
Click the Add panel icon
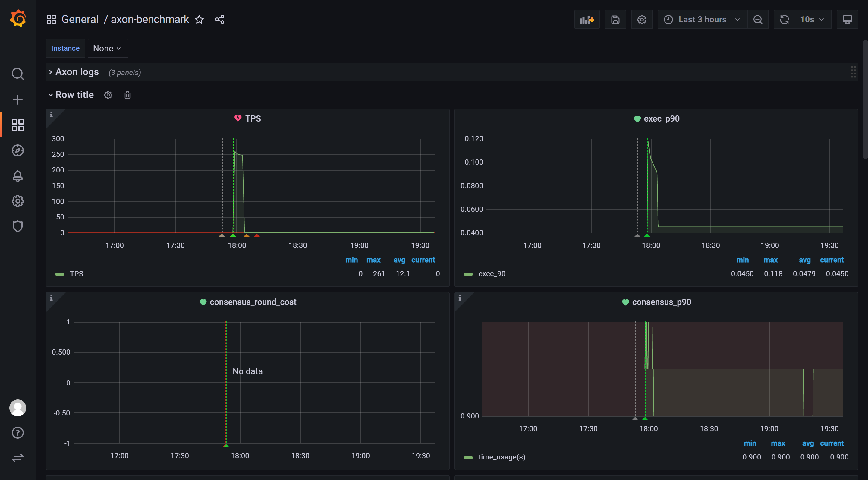587,20
